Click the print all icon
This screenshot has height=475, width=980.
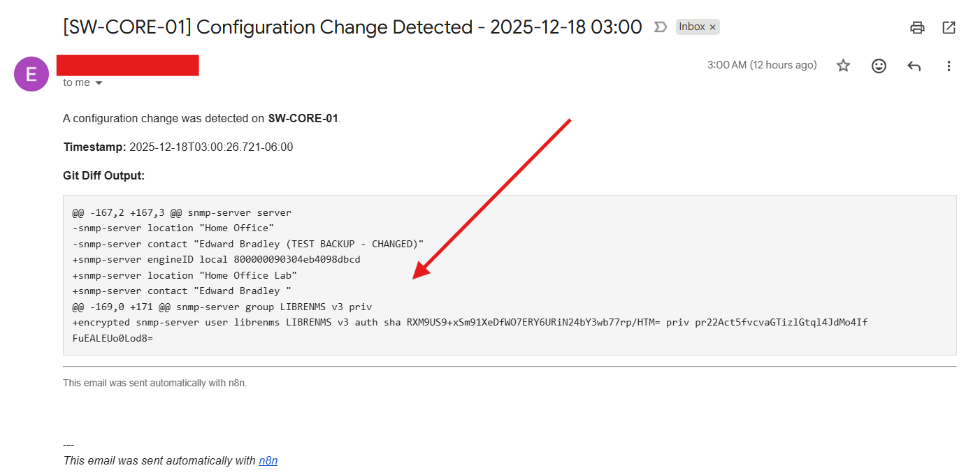pos(917,28)
